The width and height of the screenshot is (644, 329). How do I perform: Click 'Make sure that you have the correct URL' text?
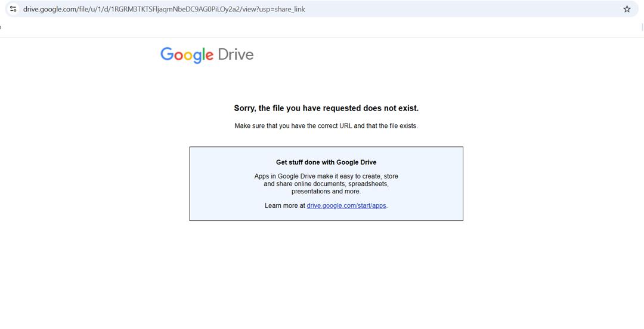[326, 126]
